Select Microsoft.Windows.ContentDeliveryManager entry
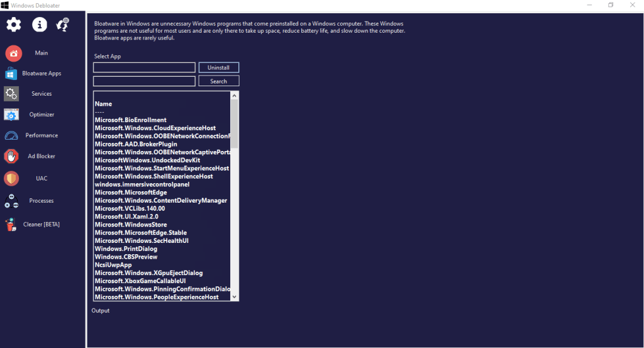Image resolution: width=644 pixels, height=348 pixels. pos(160,201)
